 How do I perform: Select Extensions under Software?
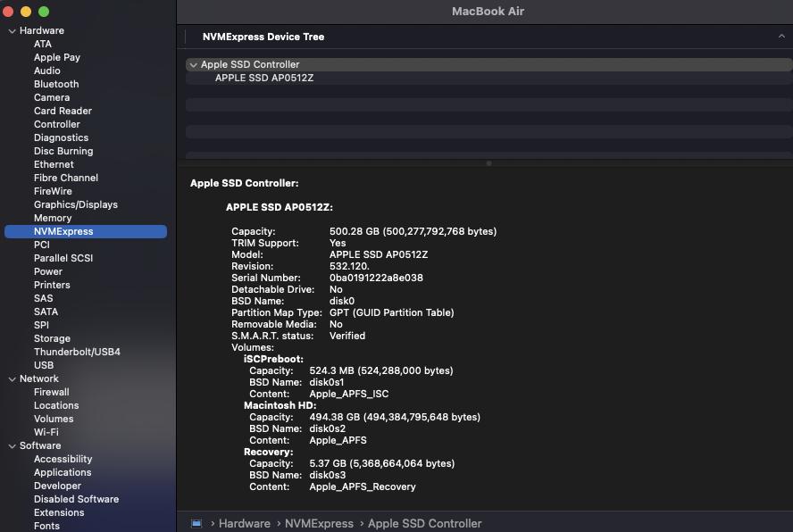[59, 512]
